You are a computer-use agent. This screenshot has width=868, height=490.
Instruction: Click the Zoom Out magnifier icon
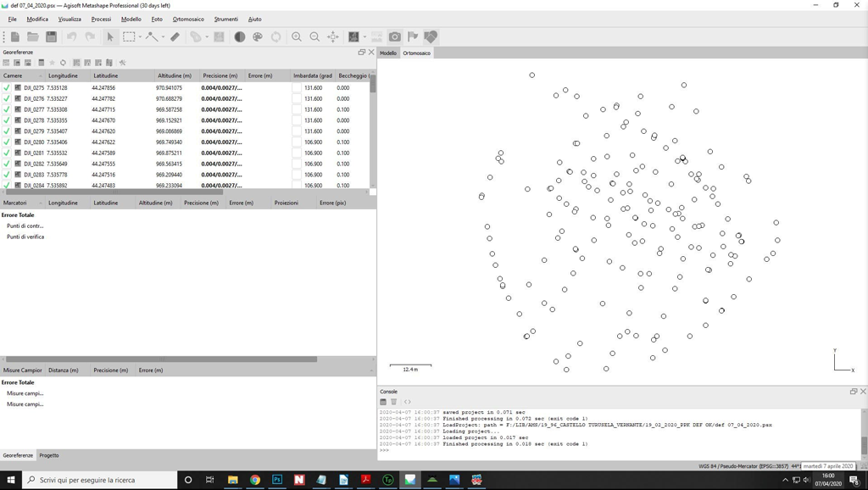[x=314, y=37]
